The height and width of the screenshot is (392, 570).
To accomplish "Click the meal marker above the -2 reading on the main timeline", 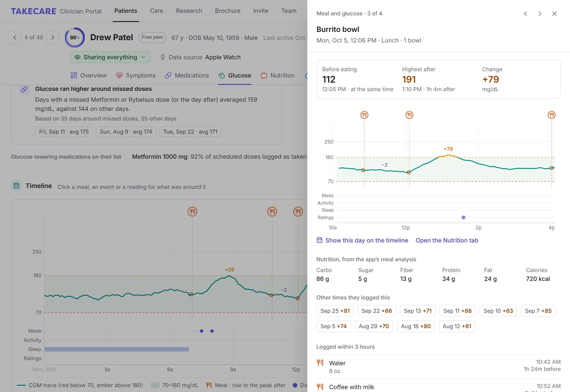I will tap(272, 211).
